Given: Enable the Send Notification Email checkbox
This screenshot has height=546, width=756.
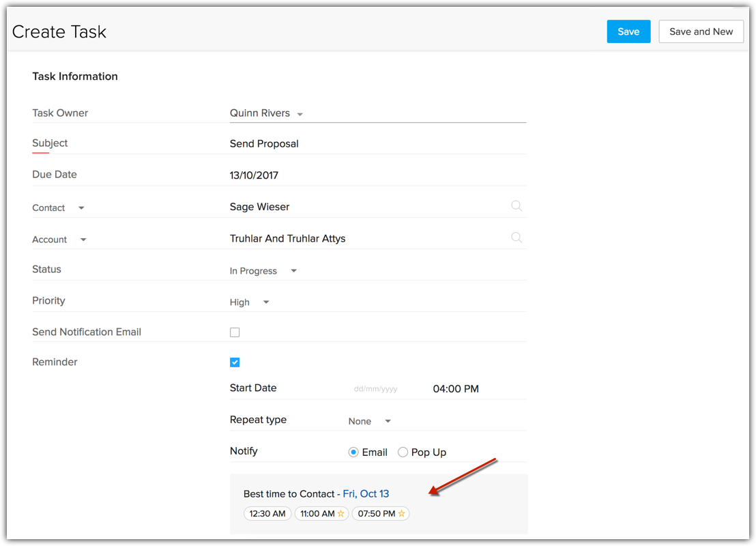Looking at the screenshot, I should [x=235, y=332].
